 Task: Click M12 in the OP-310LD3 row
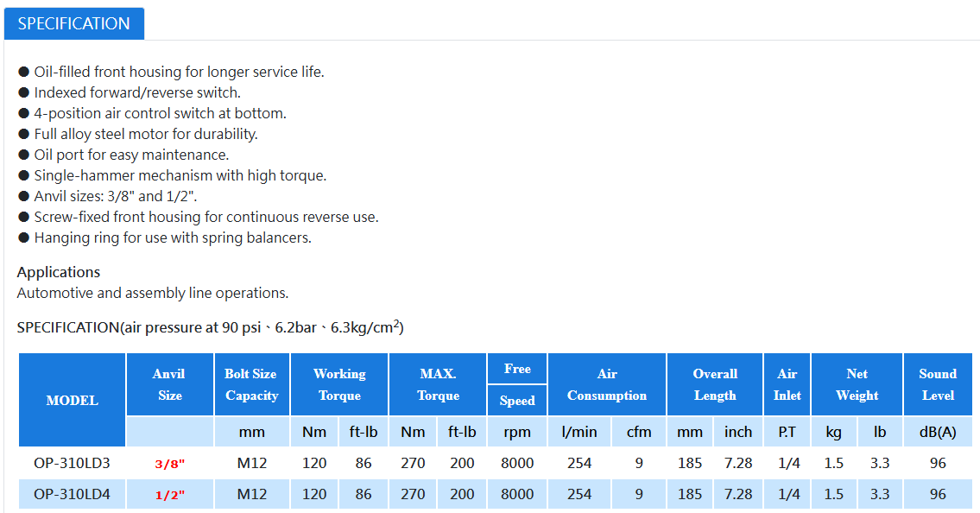tap(252, 463)
